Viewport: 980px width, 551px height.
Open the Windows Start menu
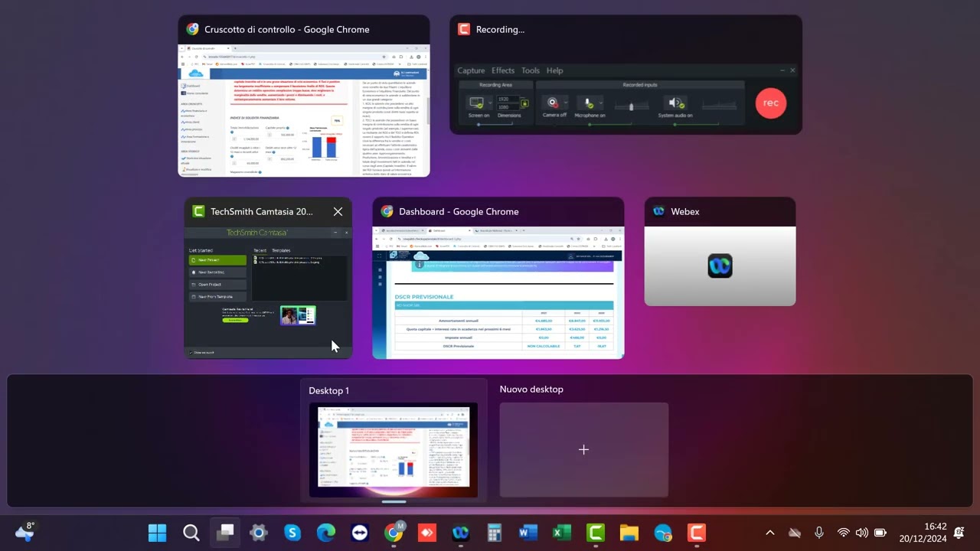[157, 533]
